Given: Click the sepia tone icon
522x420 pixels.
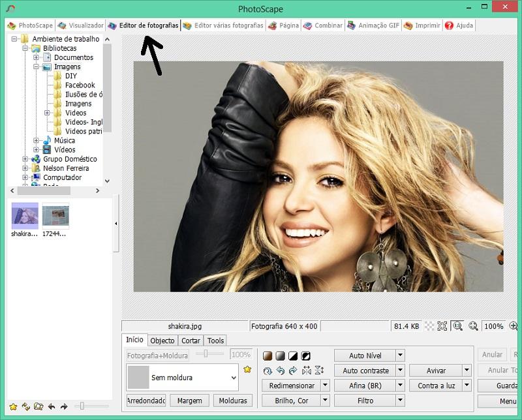Looking at the screenshot, I should coord(268,356).
